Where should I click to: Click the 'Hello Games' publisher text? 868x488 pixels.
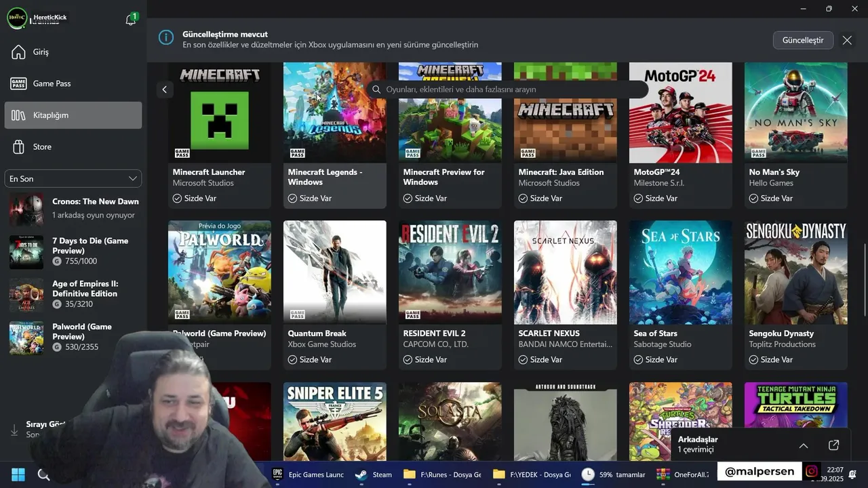pyautogui.click(x=771, y=183)
